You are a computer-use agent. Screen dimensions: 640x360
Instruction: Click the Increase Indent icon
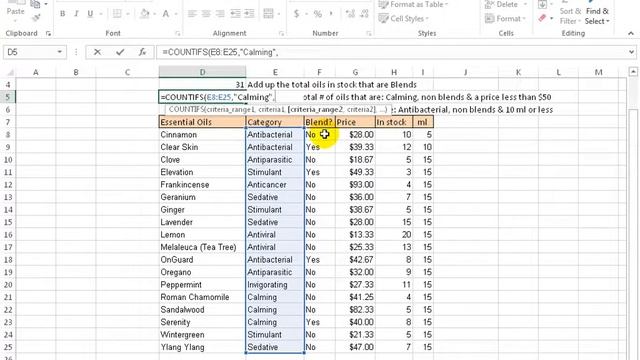[249, 14]
